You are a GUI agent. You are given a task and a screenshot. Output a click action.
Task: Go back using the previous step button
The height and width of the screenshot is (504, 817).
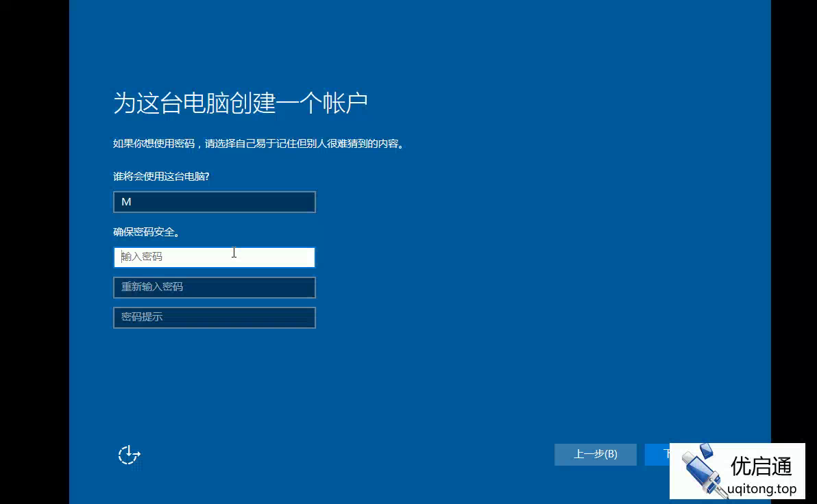[596, 454]
